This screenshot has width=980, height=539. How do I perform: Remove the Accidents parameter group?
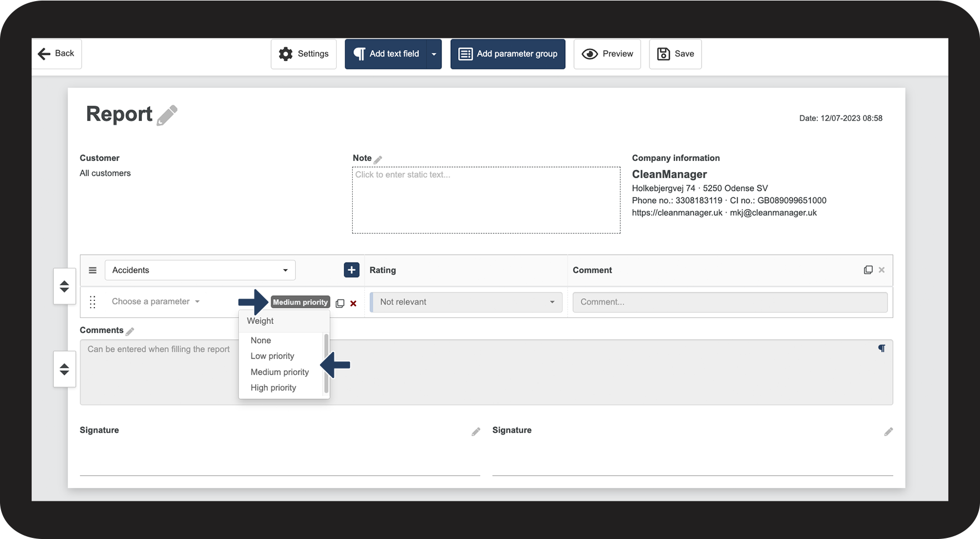[x=882, y=270]
